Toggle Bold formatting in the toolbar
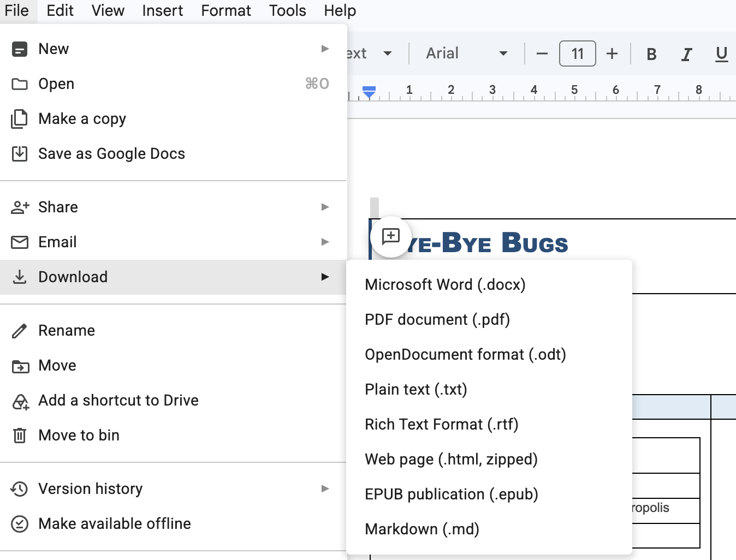 coord(651,54)
